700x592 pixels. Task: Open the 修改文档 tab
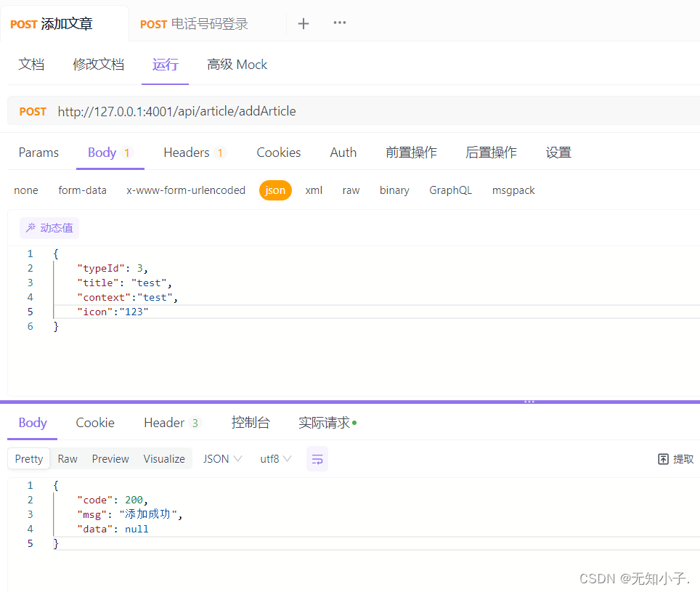click(98, 65)
